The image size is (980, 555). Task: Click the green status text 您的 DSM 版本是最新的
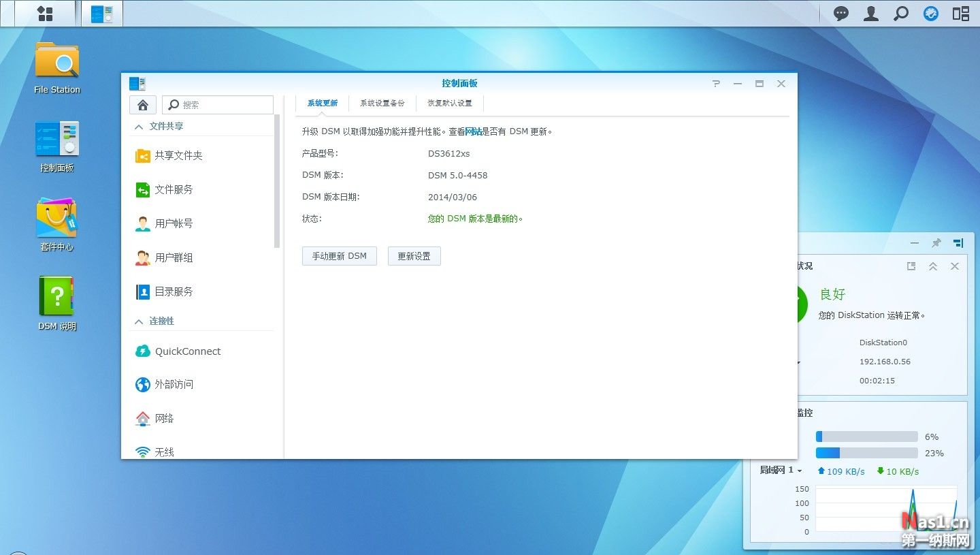(475, 219)
